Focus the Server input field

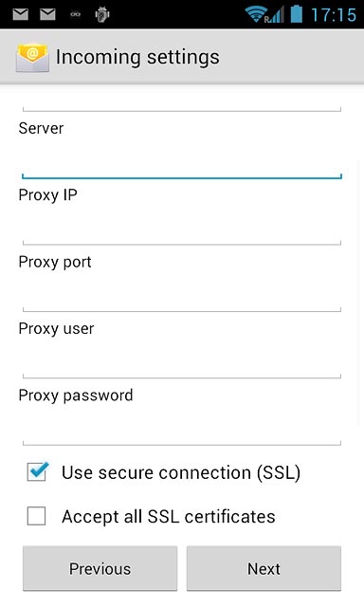tap(182, 162)
